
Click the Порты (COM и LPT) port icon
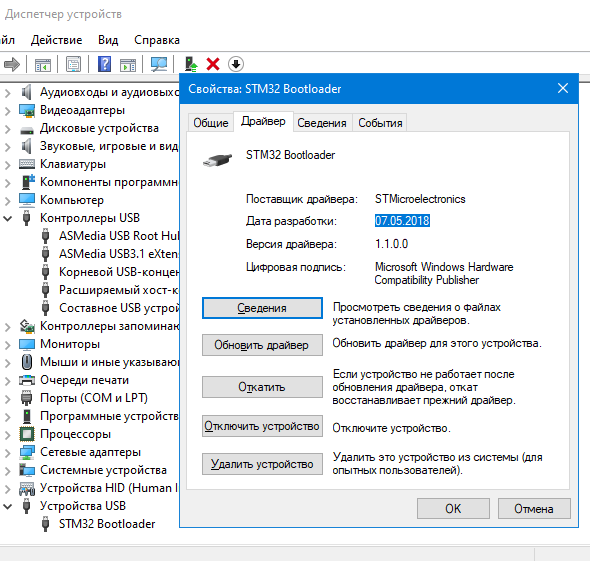point(26,398)
